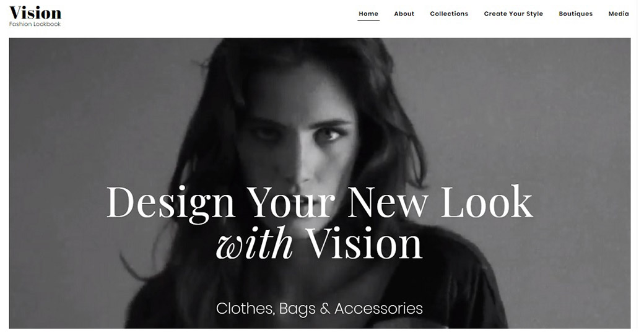Navigate to the Boutiques page
The image size is (644, 336).
click(x=575, y=14)
